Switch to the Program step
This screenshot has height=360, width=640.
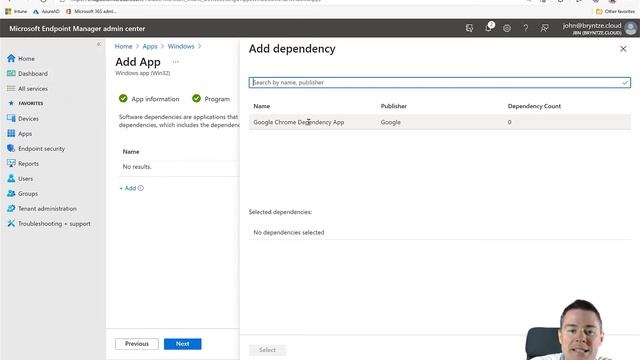[211, 99]
